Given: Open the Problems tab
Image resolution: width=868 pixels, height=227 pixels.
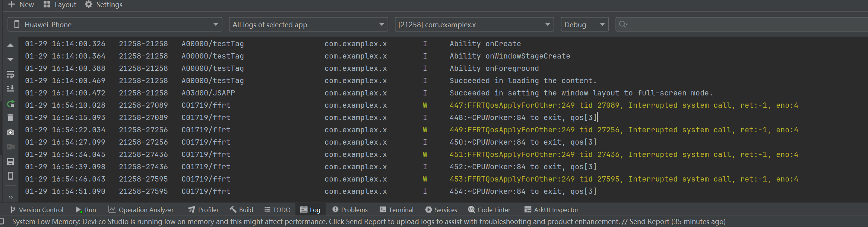Looking at the screenshot, I should click(x=350, y=210).
